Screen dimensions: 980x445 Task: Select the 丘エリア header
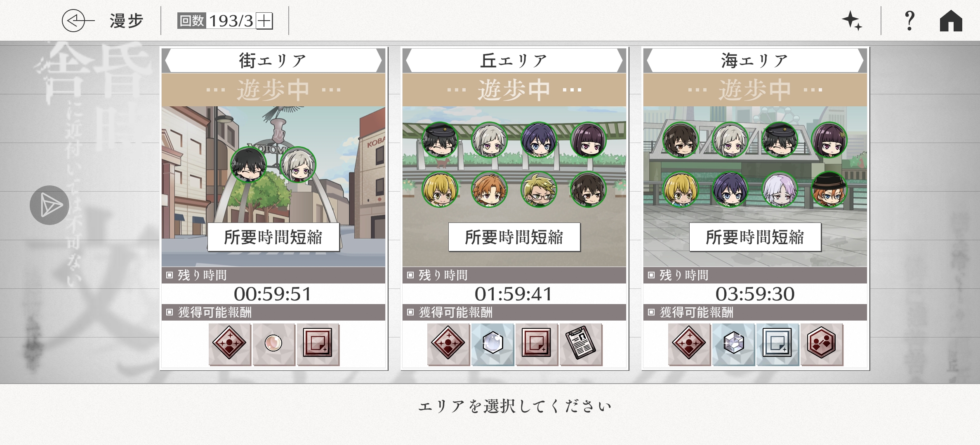point(514,61)
